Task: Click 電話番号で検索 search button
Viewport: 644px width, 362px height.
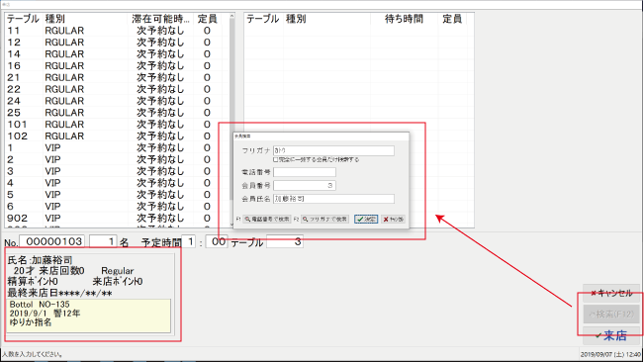Action: click(267, 220)
